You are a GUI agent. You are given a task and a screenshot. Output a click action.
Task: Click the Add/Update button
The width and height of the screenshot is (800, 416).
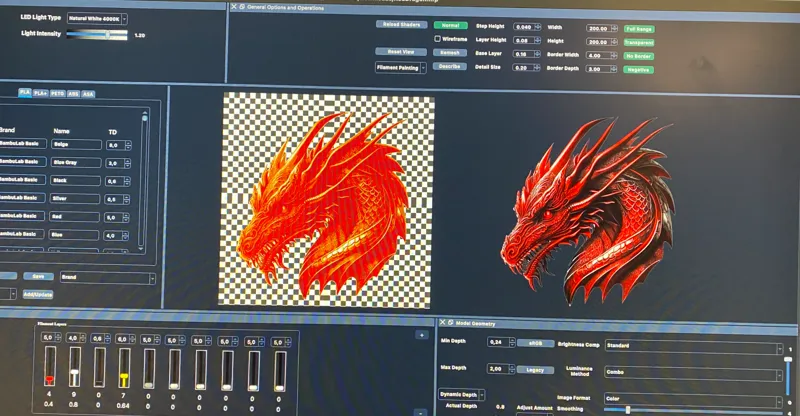pyautogui.click(x=38, y=295)
